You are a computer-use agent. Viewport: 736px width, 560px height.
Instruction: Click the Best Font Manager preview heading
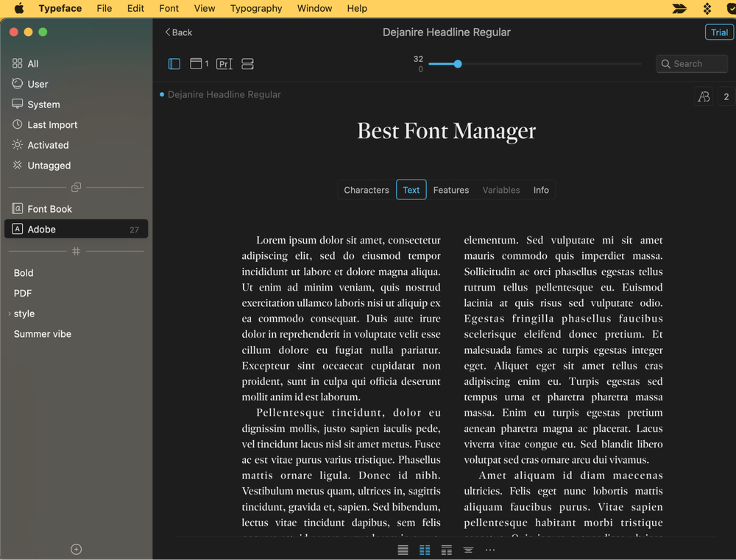[447, 131]
